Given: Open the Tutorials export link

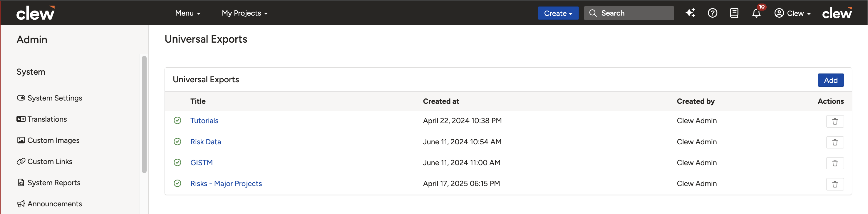Looking at the screenshot, I should 204,120.
